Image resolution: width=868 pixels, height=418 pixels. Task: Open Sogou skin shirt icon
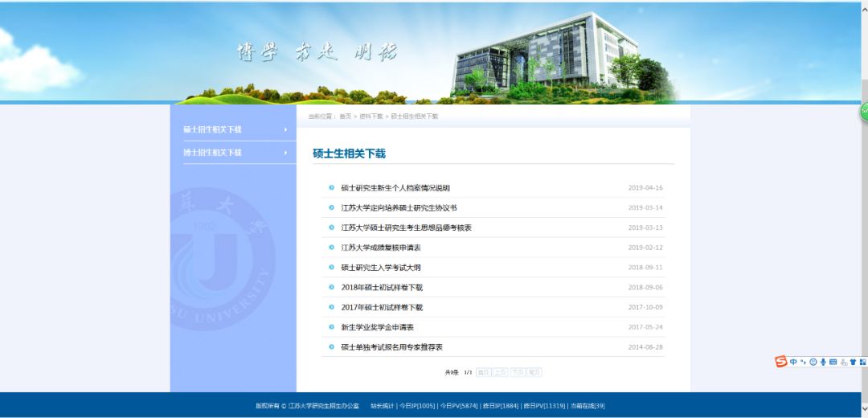[x=853, y=362]
